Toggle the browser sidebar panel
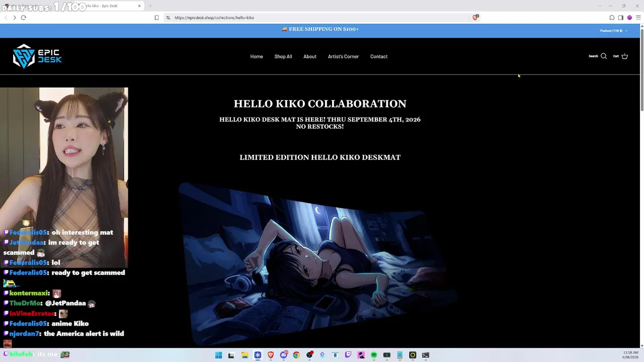The image size is (644, 362). coord(620,18)
